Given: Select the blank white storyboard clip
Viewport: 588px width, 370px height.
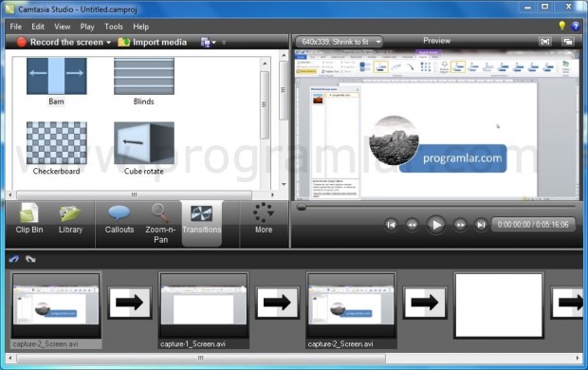Looking at the screenshot, I should 499,305.
